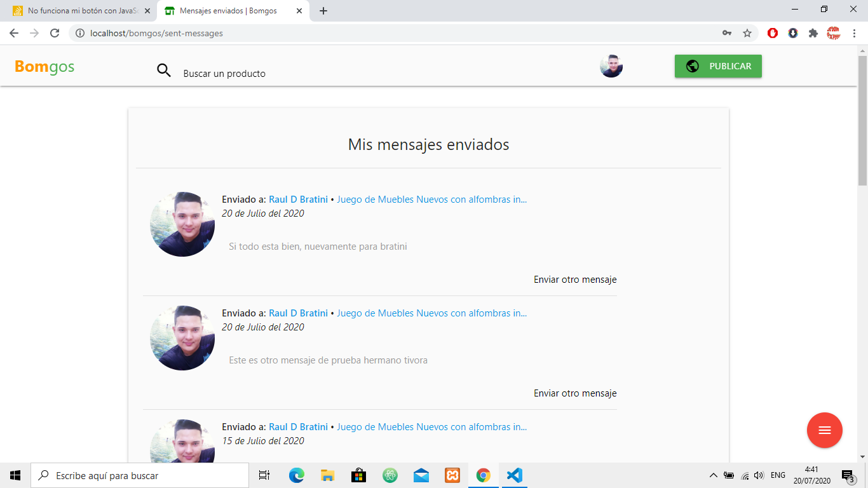Show hidden system tray icons
This screenshot has height=488, width=868.
(x=713, y=475)
